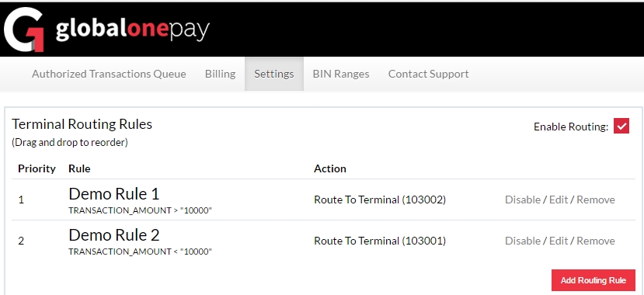The width and height of the screenshot is (644, 295).
Task: Click the globalonepay wordmark in header
Action: click(133, 30)
